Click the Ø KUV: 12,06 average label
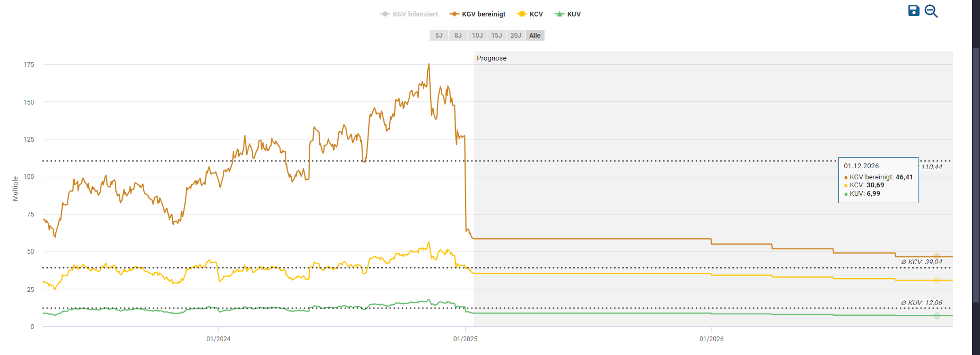Image resolution: width=980 pixels, height=355 pixels. click(922, 303)
